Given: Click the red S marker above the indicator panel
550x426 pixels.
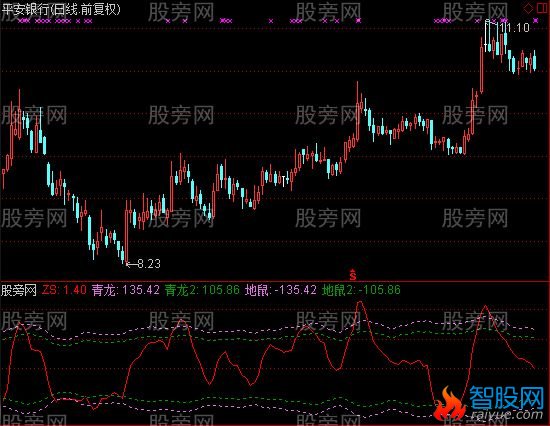Looking at the screenshot, I should [x=353, y=275].
